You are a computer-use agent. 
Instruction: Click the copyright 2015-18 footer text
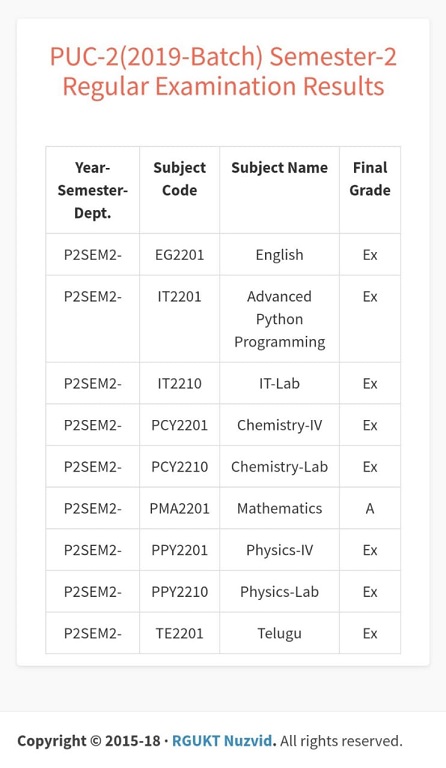point(89,740)
